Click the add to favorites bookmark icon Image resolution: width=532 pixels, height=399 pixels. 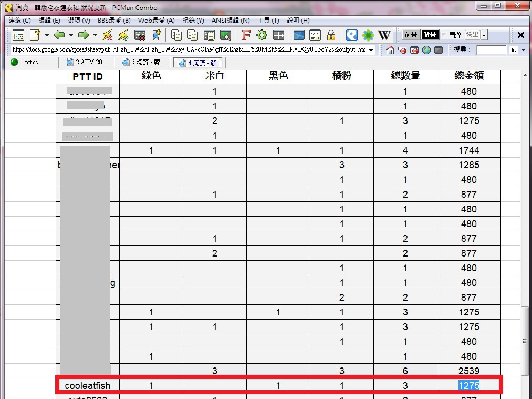click(157, 35)
